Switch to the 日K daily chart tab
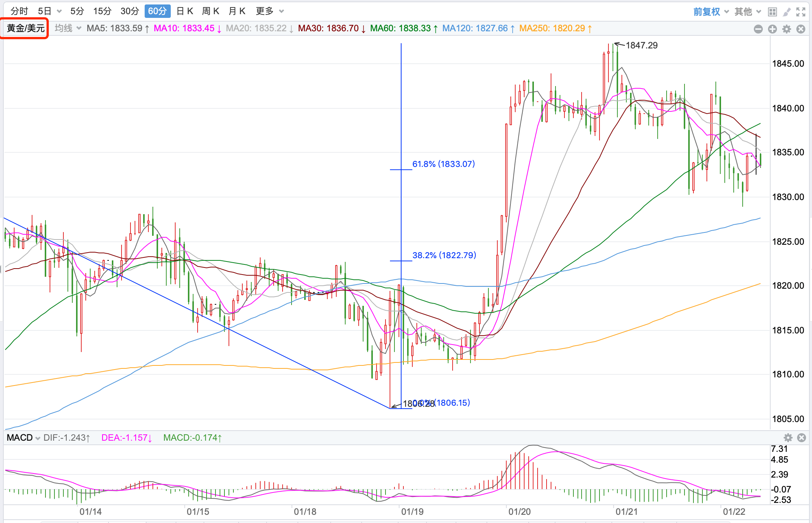Screen dimensions: 812x523 tap(185, 11)
